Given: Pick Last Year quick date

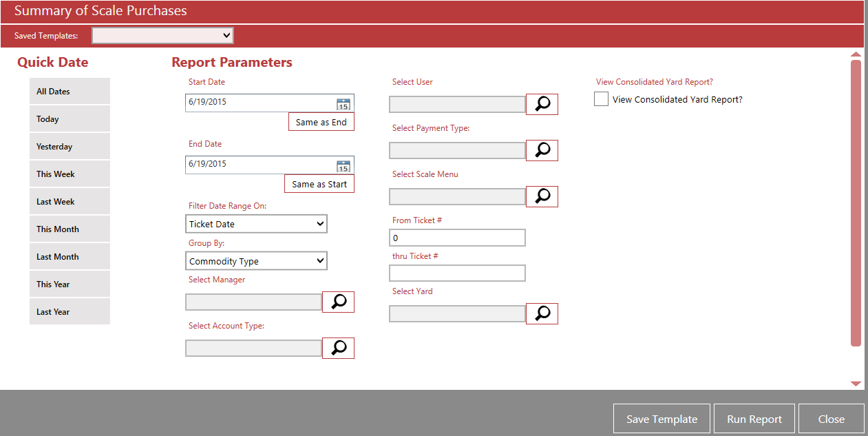Looking at the screenshot, I should (70, 311).
